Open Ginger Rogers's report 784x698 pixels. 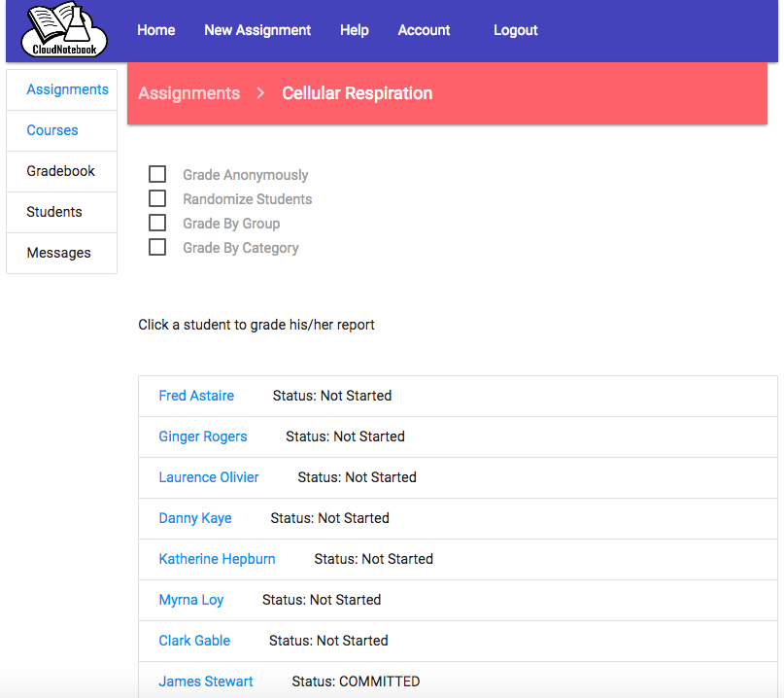[x=203, y=436]
